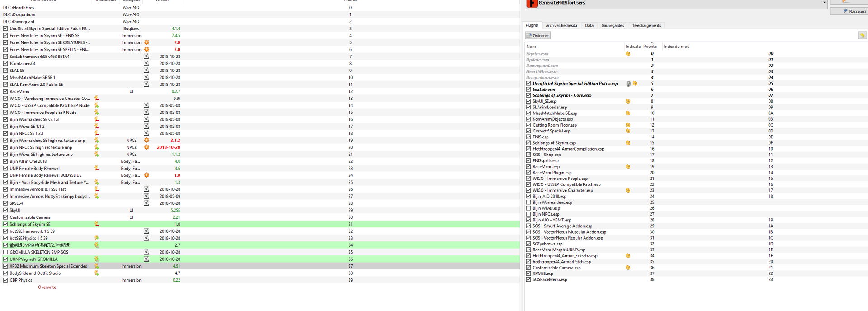
Task: Select the Immersive Armors 8.1 SSE Test mod
Action: click(260, 189)
